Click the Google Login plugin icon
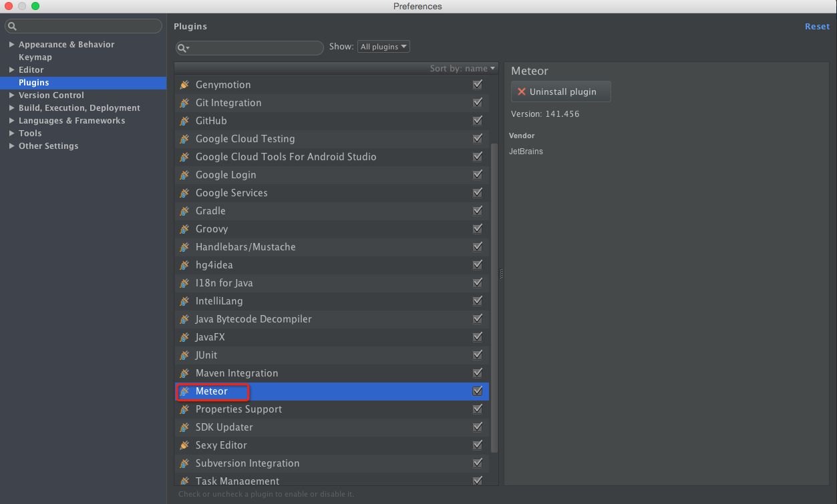This screenshot has height=504, width=837. pyautogui.click(x=184, y=175)
